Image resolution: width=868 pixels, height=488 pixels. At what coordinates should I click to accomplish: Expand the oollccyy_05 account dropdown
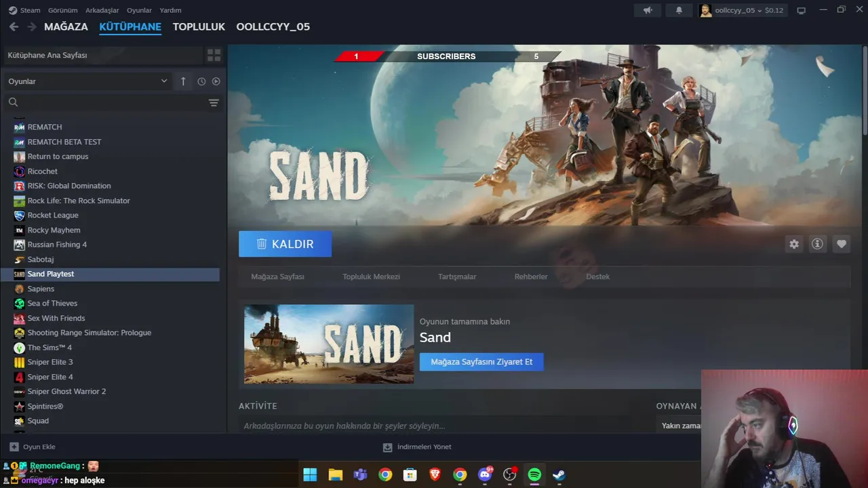[743, 10]
